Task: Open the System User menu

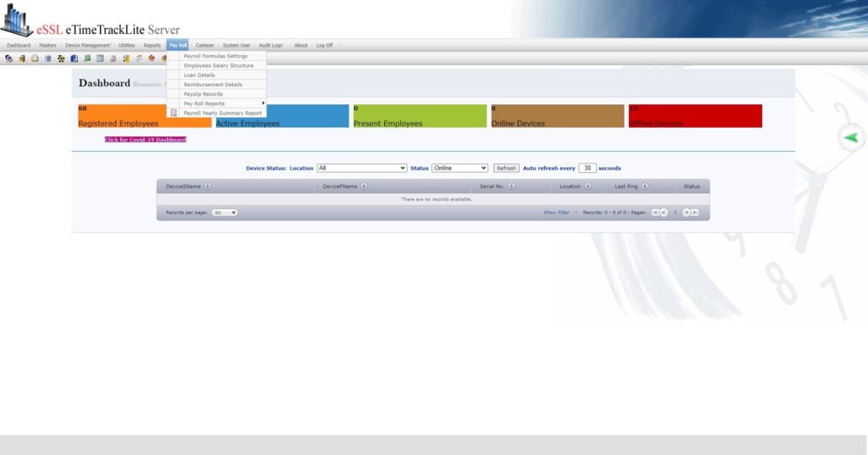Action: [x=236, y=46]
